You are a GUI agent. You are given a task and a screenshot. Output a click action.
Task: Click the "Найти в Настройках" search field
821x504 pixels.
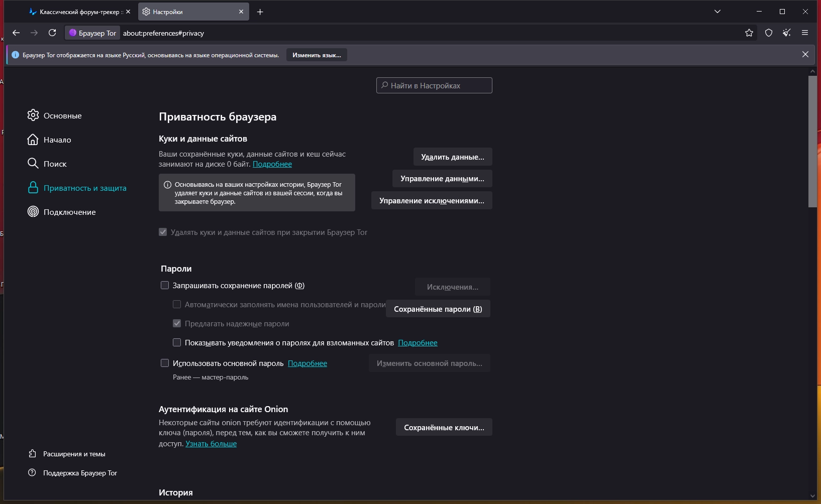(x=434, y=86)
